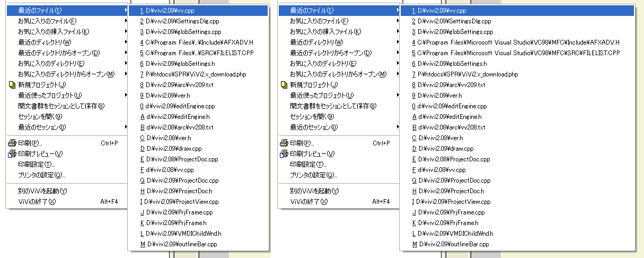This screenshot has width=644, height=258.
Task: Click the 印刷プレビュー icon in the left menu
Action: click(13, 154)
